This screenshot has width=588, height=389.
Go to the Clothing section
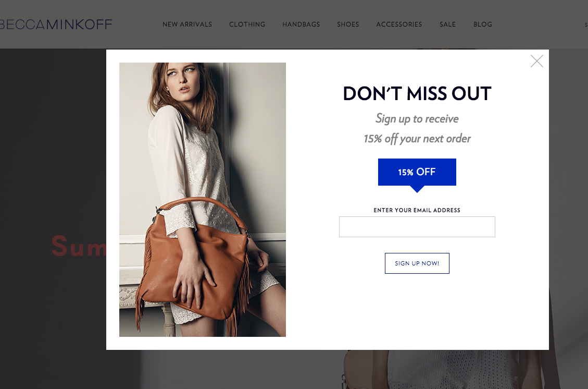click(x=247, y=25)
